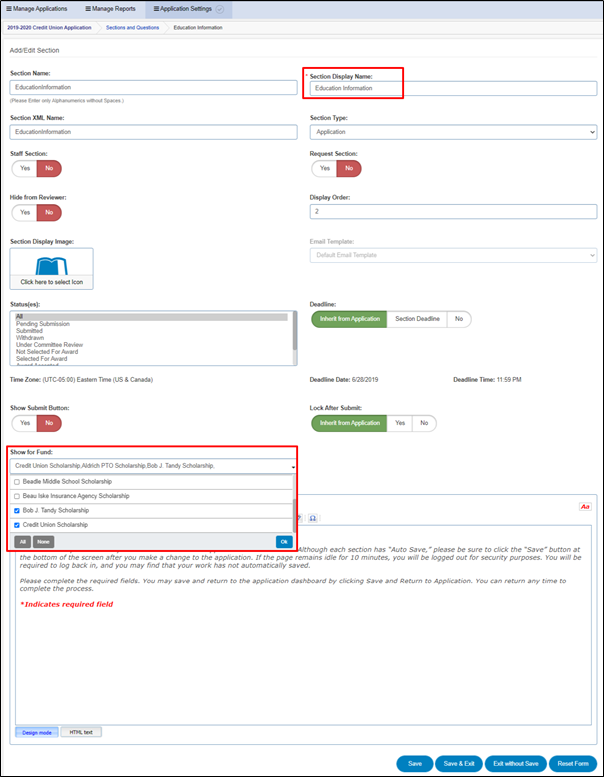Select Section Deadline option under Deadline

coord(415,319)
